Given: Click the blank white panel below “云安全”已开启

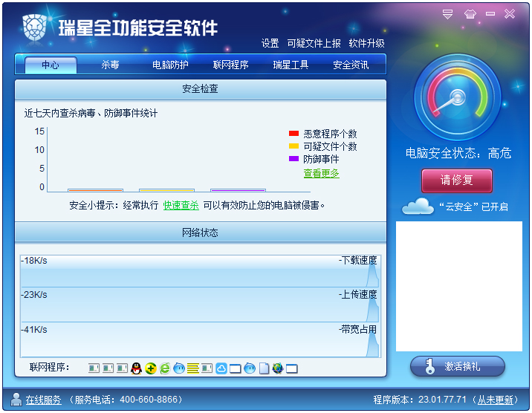Looking at the screenshot, I should coord(459,286).
